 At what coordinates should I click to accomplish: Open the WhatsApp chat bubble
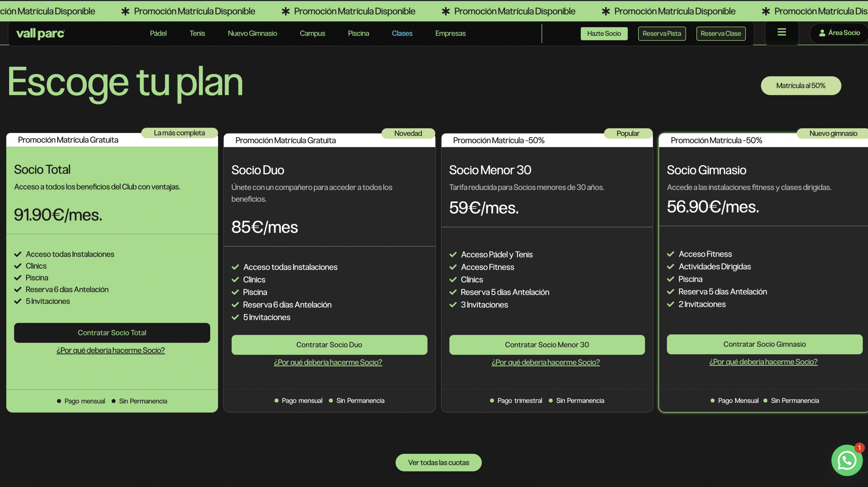coord(847,460)
